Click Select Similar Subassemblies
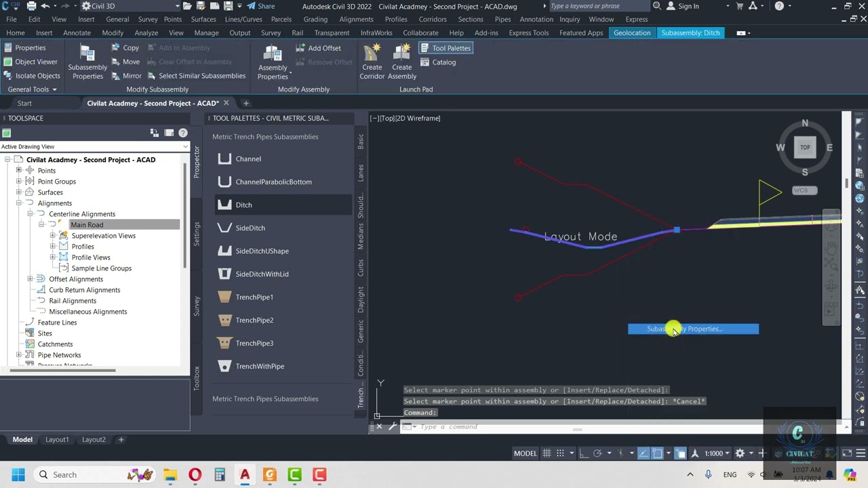Viewport: 868px width, 488px height. click(195, 76)
